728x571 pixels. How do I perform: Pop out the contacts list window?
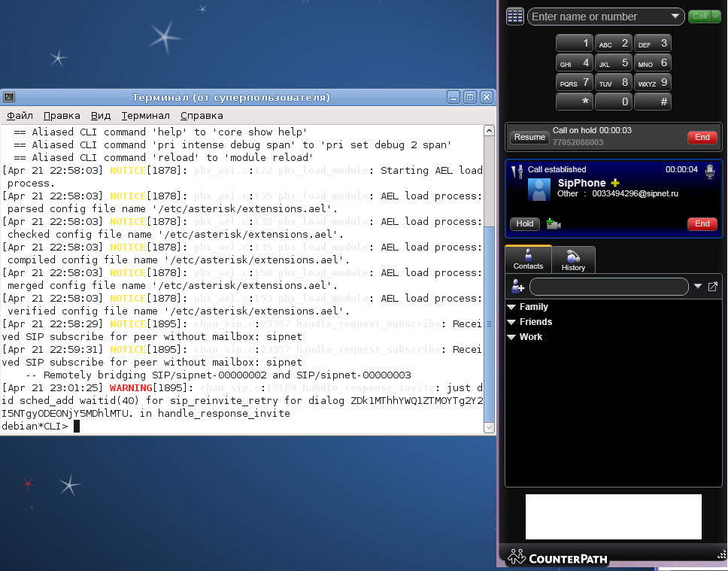[713, 287]
